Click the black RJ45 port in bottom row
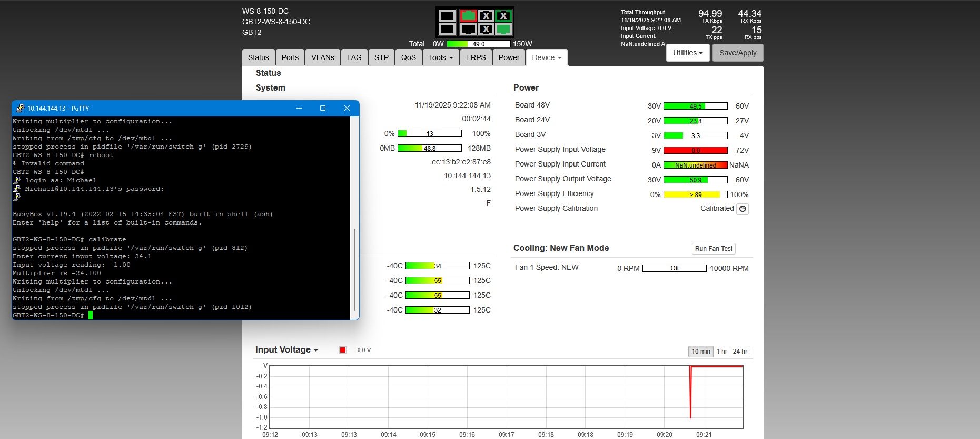This screenshot has width=980, height=439. tap(468, 29)
